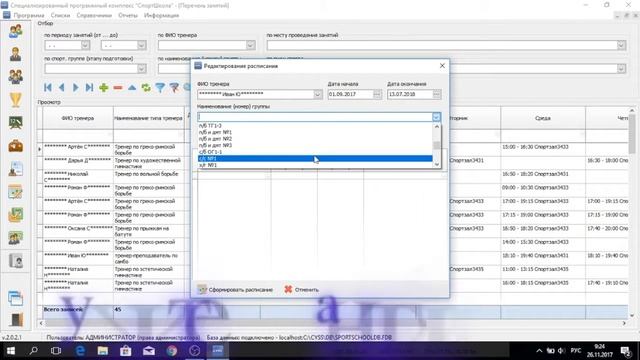Click 'ФИО тренера' column header
The height and width of the screenshot is (360, 640).
click(x=78, y=118)
